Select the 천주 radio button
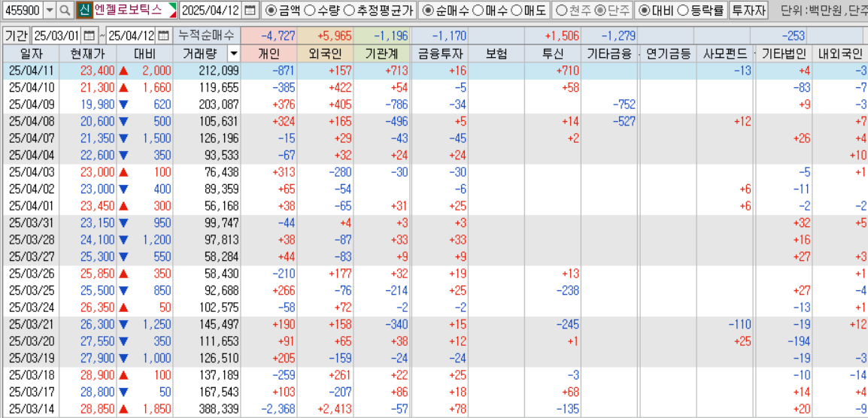 click(561, 10)
